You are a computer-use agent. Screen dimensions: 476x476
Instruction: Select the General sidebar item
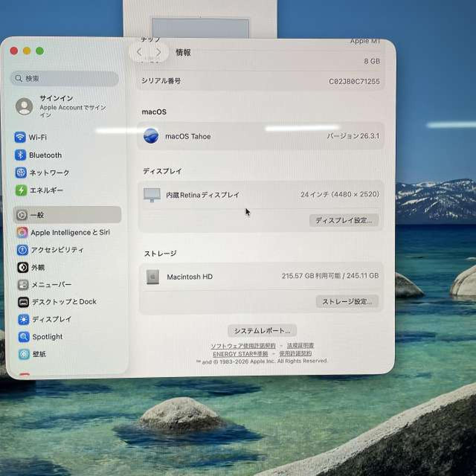[x=67, y=215]
